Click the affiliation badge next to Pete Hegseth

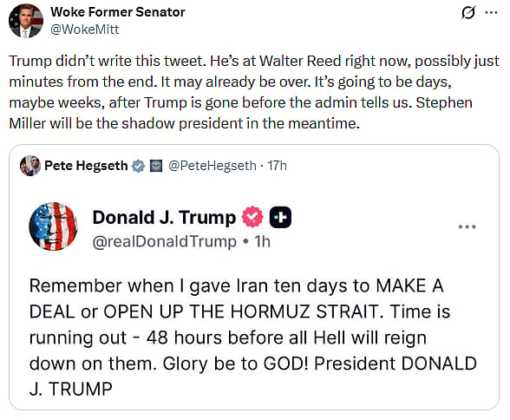point(156,166)
